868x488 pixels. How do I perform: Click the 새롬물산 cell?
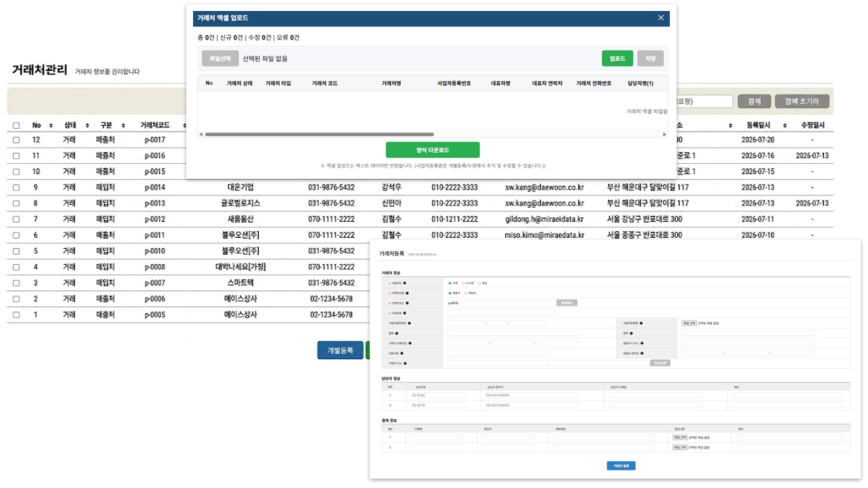(241, 219)
